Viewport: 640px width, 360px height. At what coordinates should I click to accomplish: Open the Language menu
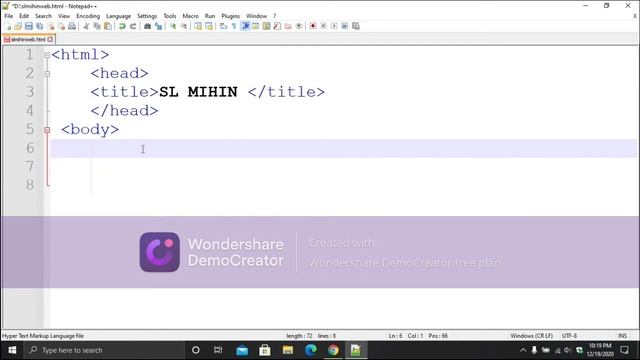118,16
